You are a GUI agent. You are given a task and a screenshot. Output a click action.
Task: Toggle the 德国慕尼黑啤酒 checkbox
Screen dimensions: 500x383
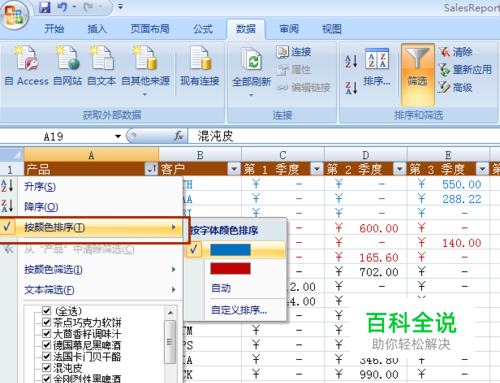click(47, 345)
